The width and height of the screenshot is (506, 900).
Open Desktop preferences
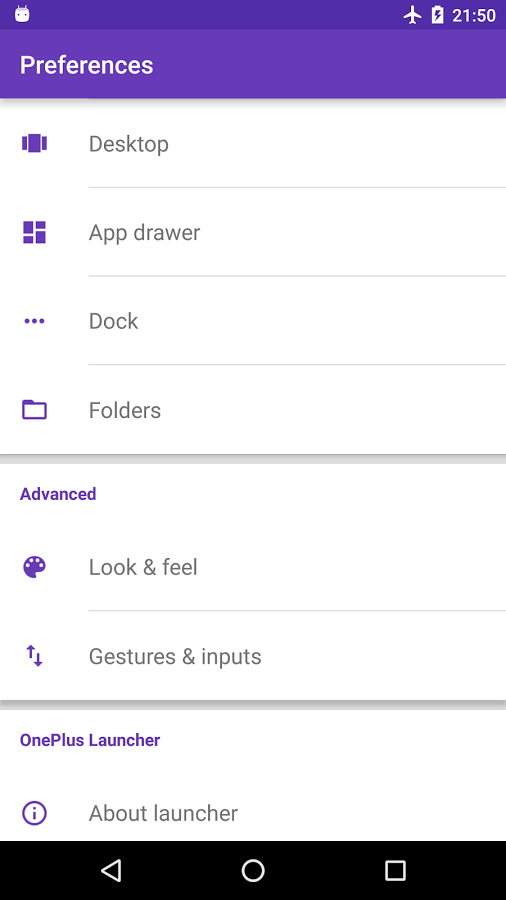coord(253,143)
